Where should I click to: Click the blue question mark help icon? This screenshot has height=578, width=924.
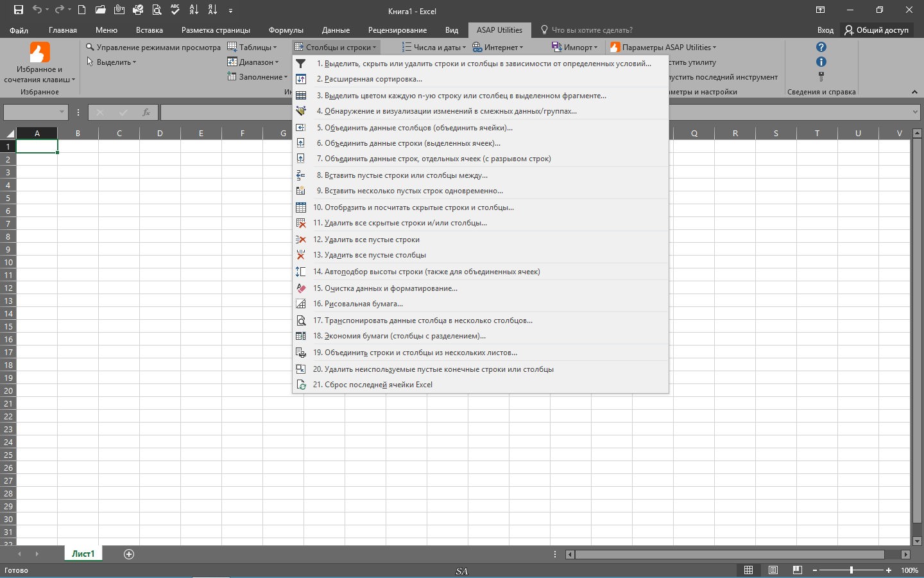pyautogui.click(x=821, y=46)
